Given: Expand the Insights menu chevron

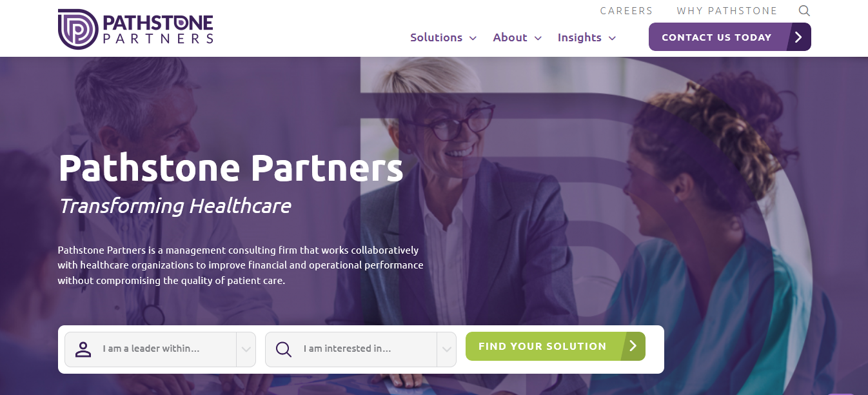Looking at the screenshot, I should [x=612, y=38].
